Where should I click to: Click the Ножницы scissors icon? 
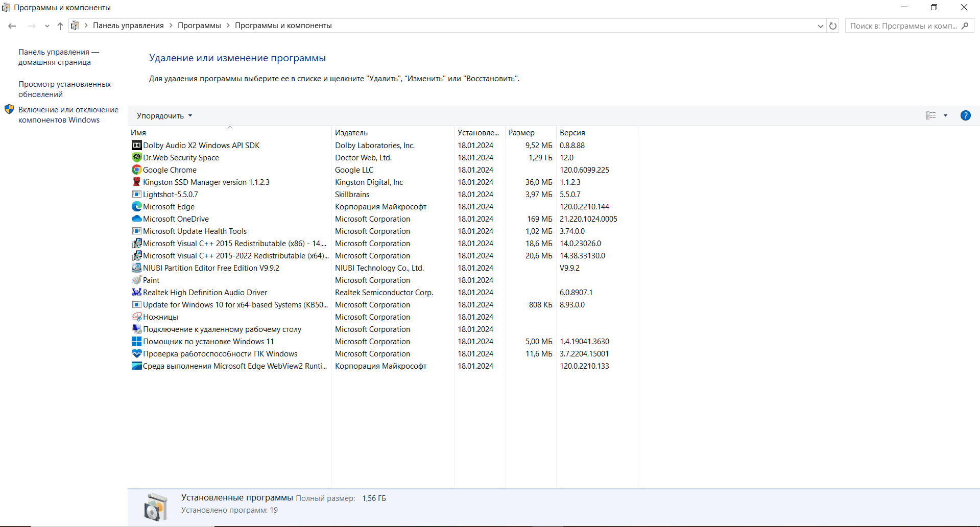(x=136, y=317)
